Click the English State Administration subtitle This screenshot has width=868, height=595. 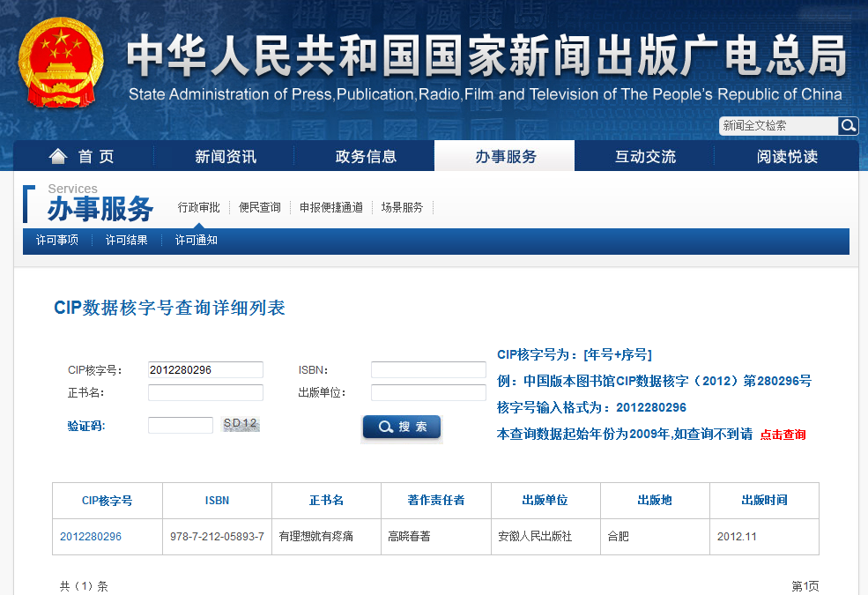(486, 94)
